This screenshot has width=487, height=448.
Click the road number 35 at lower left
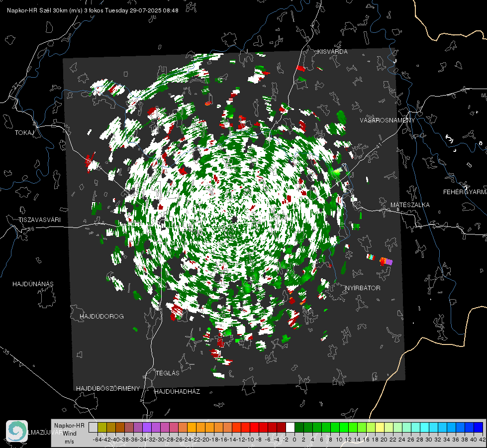click(6, 351)
